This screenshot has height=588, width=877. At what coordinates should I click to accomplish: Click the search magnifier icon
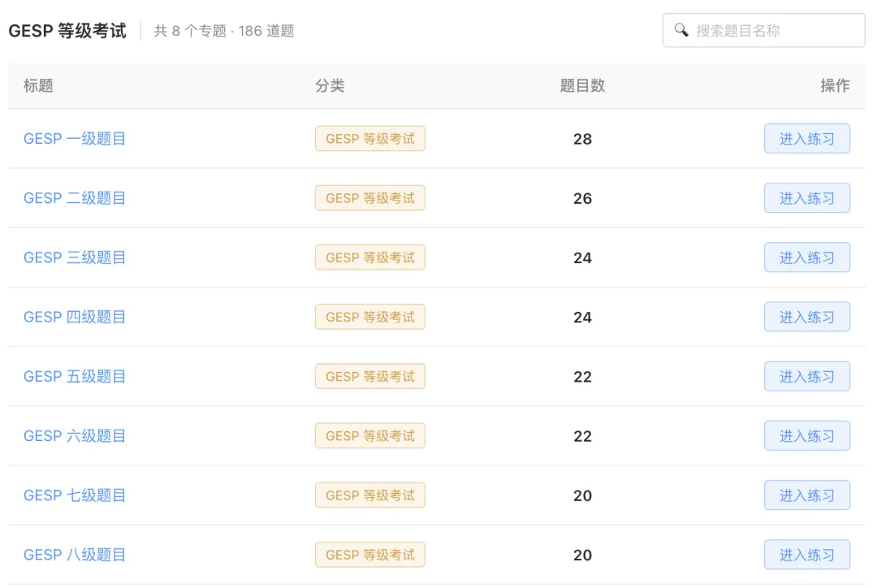[680, 30]
